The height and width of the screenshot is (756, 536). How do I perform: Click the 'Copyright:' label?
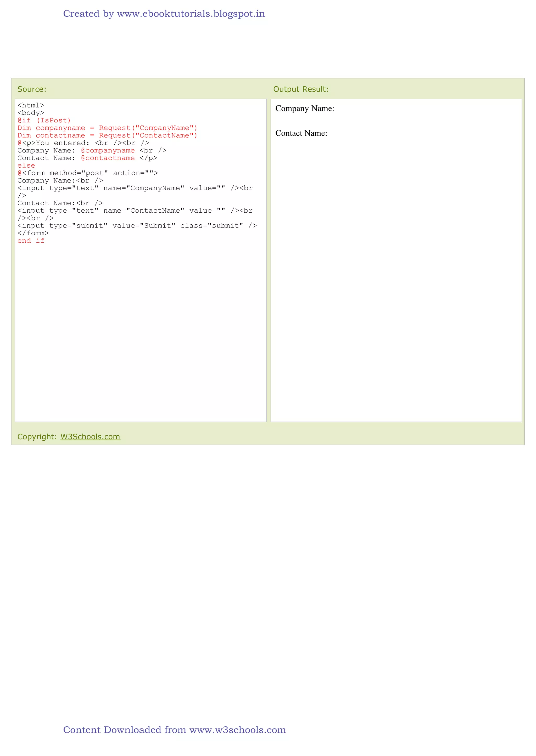[37, 436]
